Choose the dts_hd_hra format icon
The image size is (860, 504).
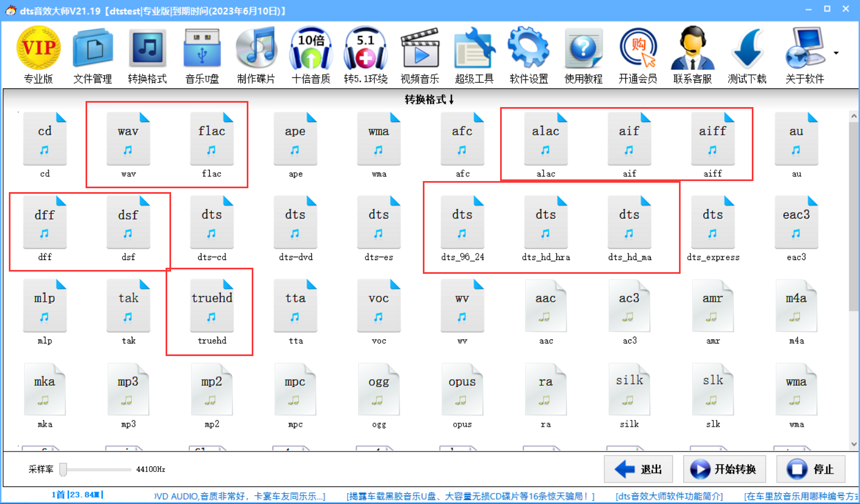[x=546, y=228]
